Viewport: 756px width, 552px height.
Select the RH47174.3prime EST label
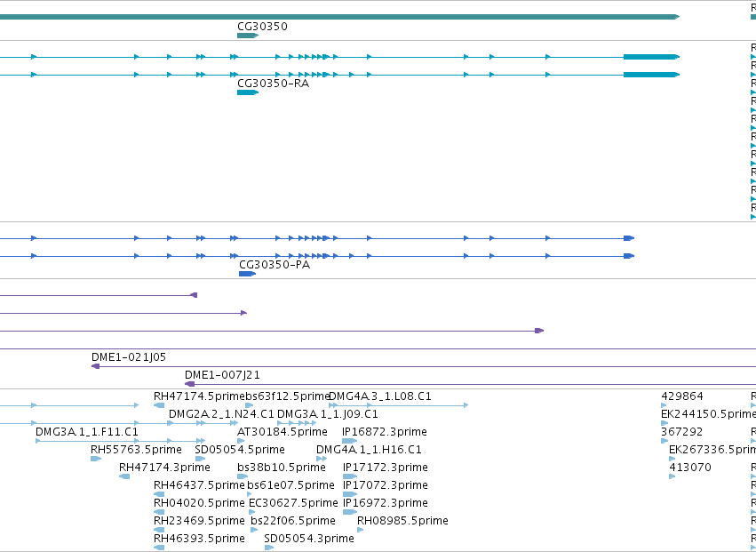tap(164, 468)
